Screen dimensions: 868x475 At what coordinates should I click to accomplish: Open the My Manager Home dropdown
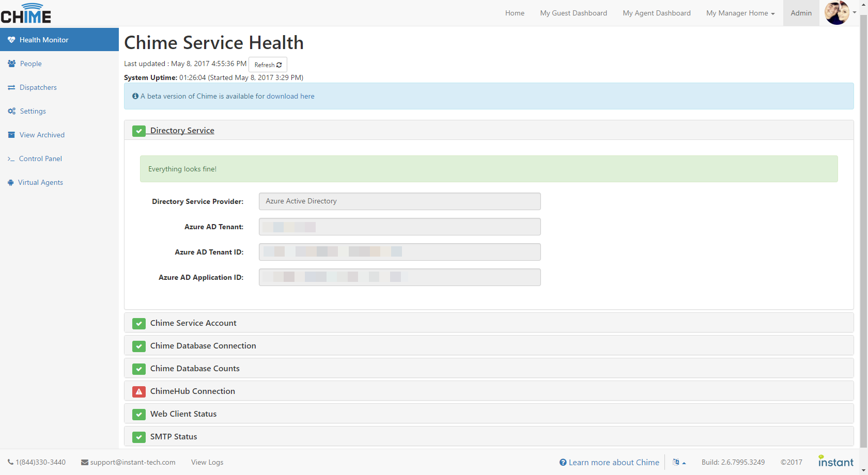click(740, 13)
